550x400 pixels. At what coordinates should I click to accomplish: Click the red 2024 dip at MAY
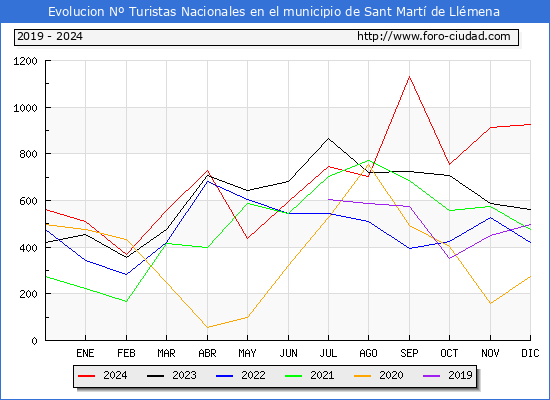tap(247, 238)
